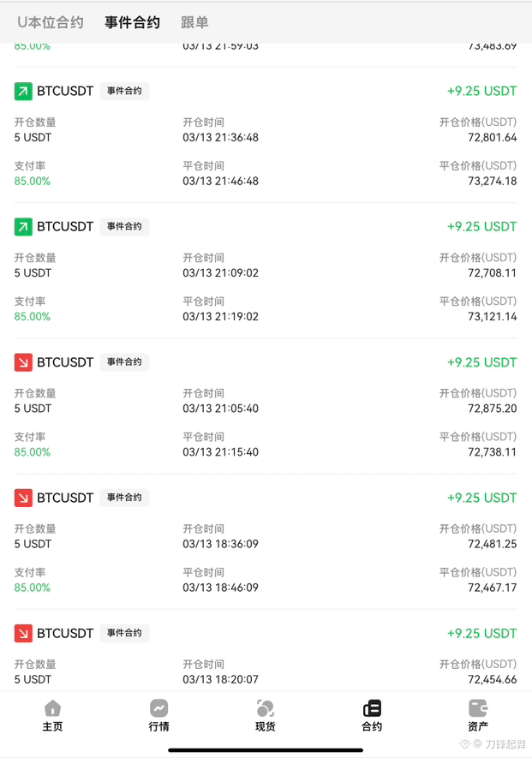This screenshot has width=532, height=758.
Task: Open the 行情 market chart icon
Action: [158, 715]
